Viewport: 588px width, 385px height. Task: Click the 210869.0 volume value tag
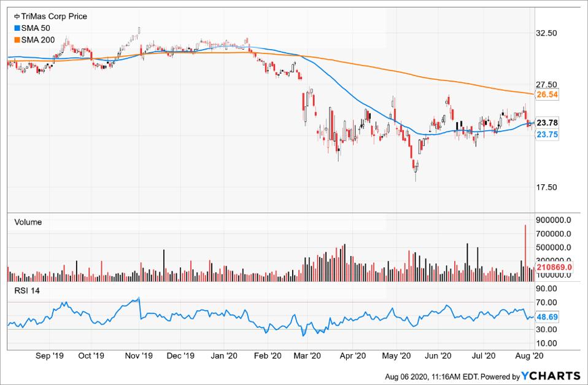click(554, 267)
